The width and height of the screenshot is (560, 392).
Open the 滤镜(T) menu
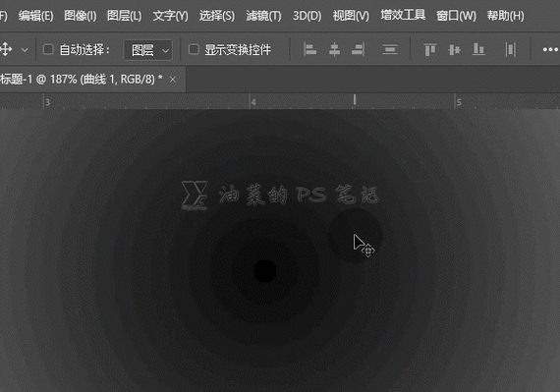pyautogui.click(x=263, y=16)
